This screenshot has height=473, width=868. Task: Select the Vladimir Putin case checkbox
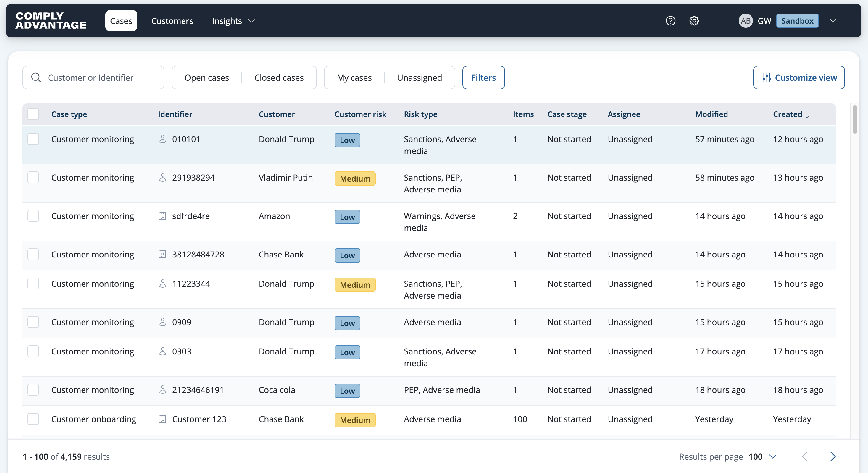(x=33, y=177)
